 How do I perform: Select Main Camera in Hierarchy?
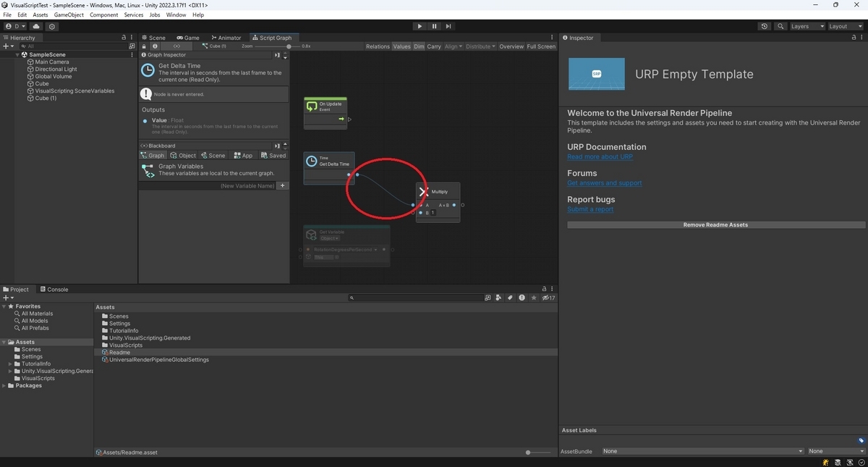coord(52,62)
